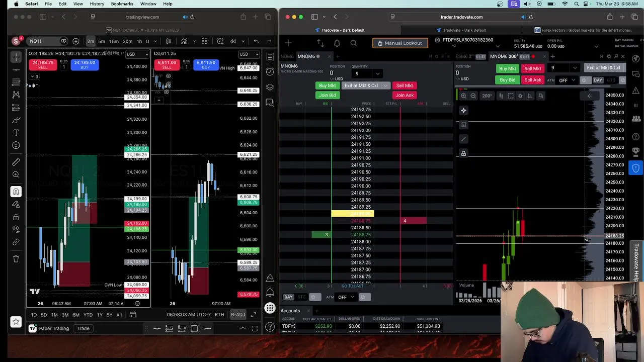The image size is (644, 362).
Task: Click the Manual Lockout button
Action: pos(400,43)
